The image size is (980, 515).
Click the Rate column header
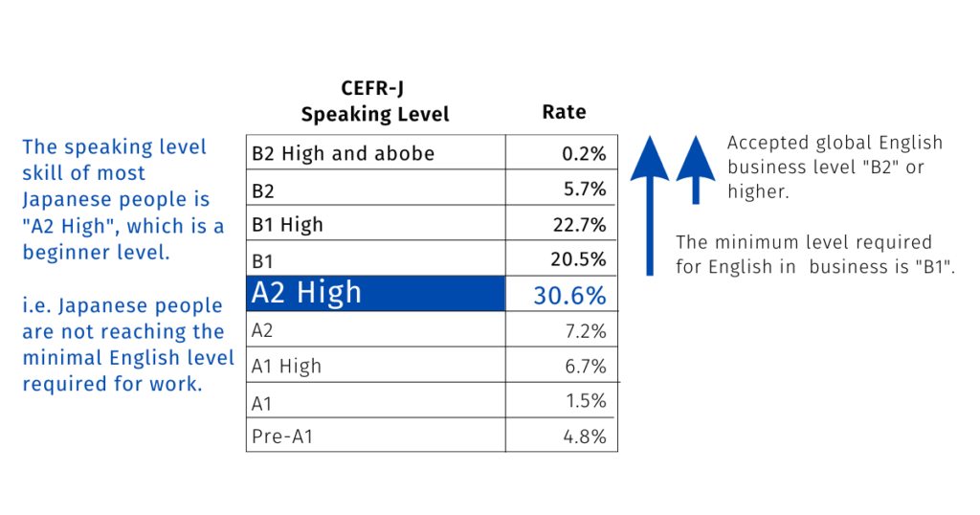564,112
